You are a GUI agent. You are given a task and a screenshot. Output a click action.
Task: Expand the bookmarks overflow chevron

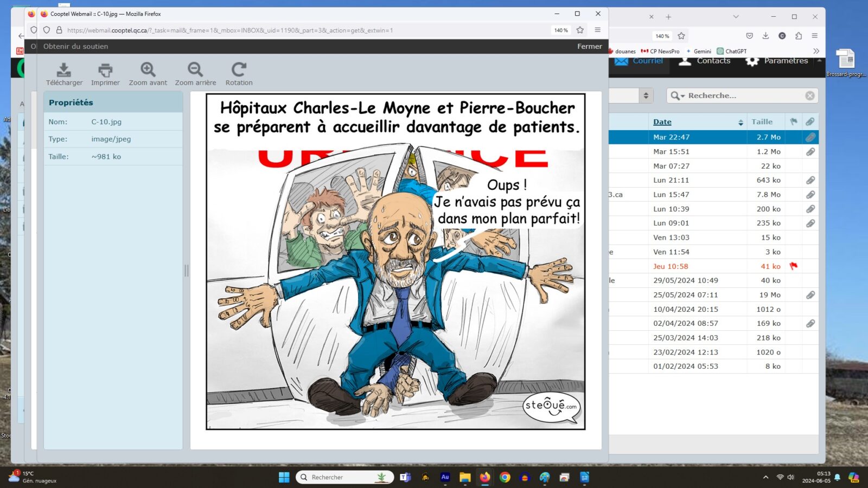click(x=816, y=51)
